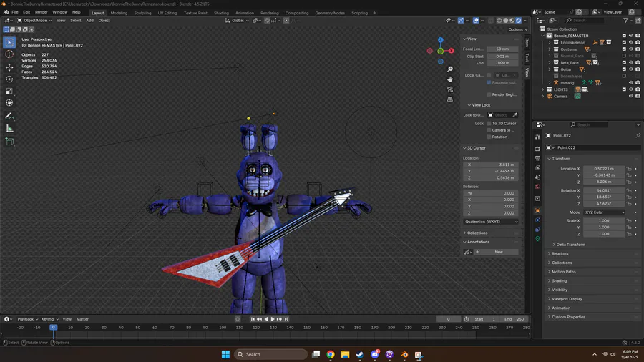Open Steam from the taskbar
644x362 pixels.
pos(360,354)
